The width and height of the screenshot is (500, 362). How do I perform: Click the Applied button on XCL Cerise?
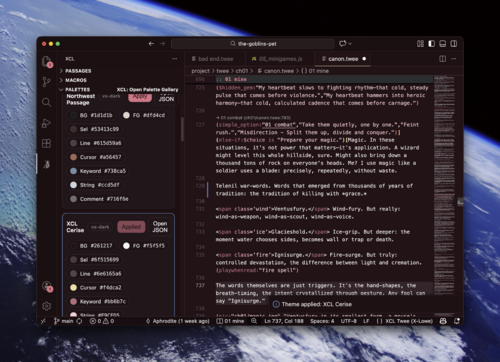pyautogui.click(x=131, y=227)
